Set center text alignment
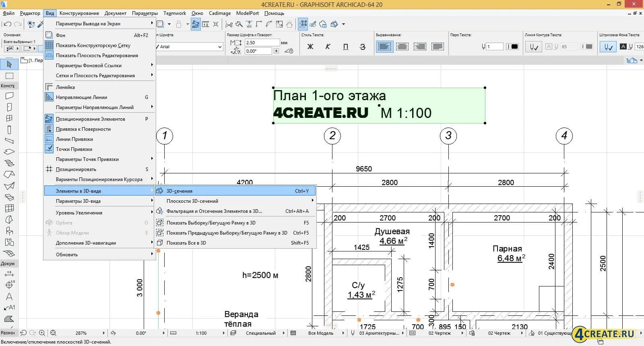644x346 pixels. click(402, 47)
